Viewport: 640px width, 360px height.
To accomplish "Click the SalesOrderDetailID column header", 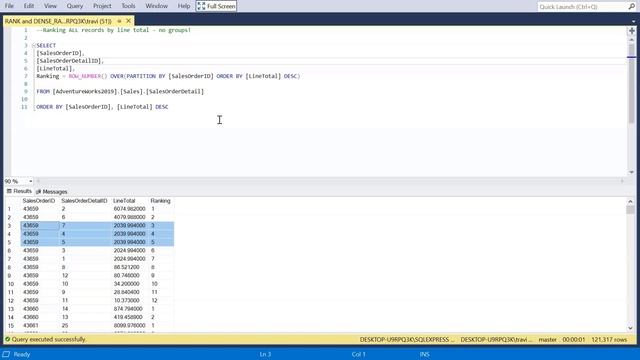I will (84, 201).
